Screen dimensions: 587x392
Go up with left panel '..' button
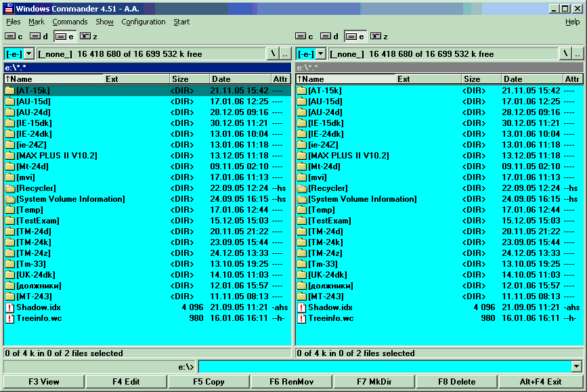[x=285, y=54]
